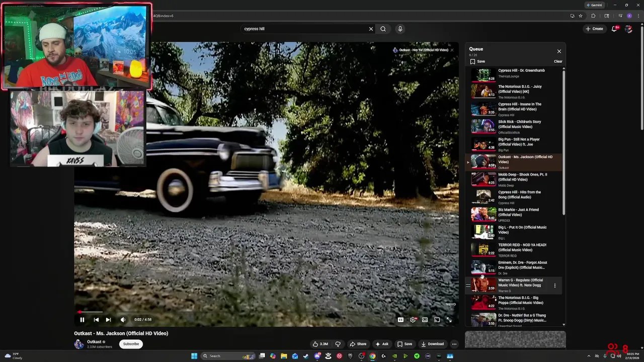Screen dimensions: 644x362
Task: Select TERROR REID - NOD YA HEAD!
Action: [513, 249]
